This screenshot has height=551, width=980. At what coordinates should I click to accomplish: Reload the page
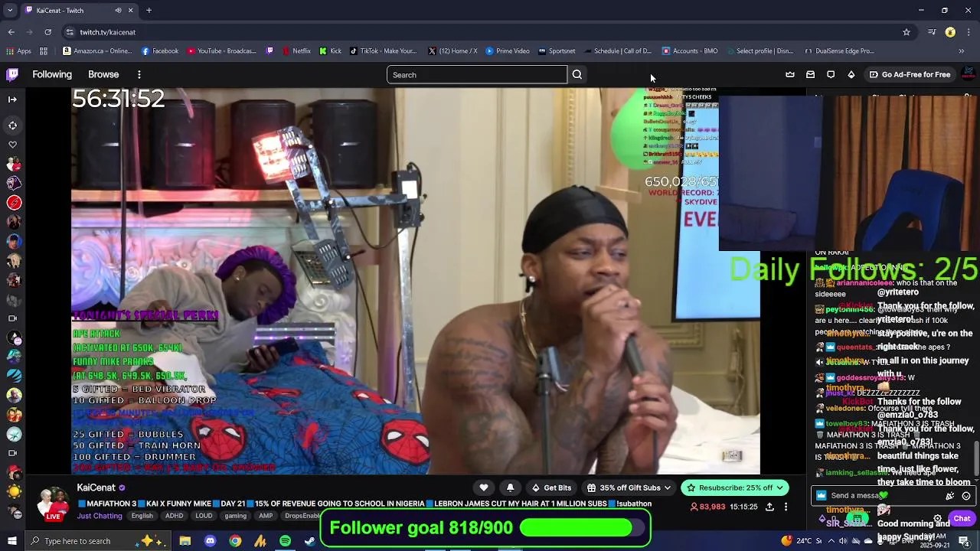coord(47,32)
